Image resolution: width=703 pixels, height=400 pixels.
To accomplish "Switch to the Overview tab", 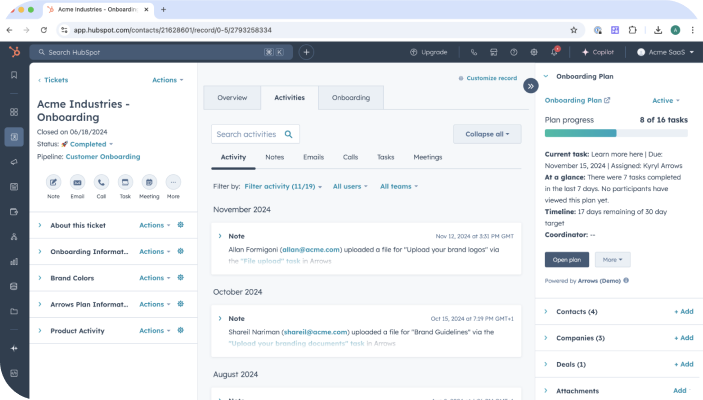I will 232,97.
